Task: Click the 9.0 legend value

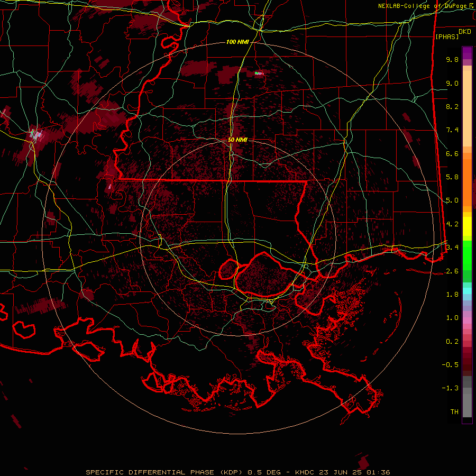Action: pyautogui.click(x=452, y=83)
